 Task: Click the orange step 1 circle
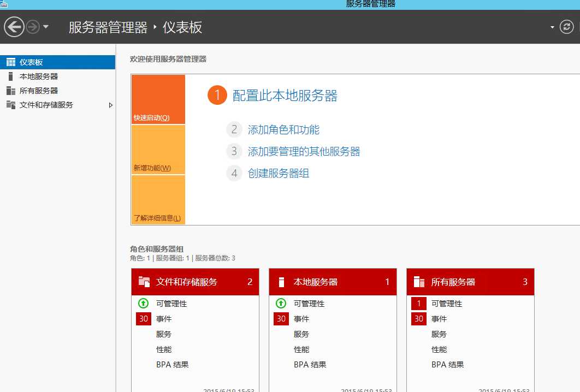point(217,95)
